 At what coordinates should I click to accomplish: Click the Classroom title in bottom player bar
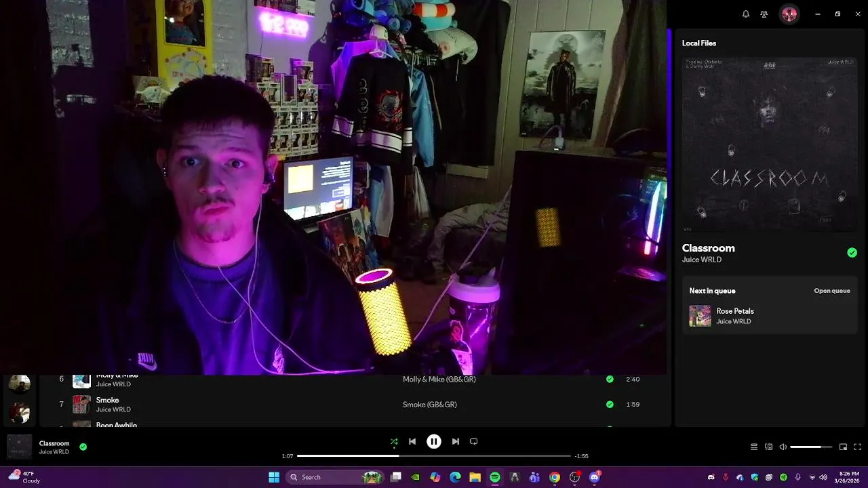click(x=54, y=443)
